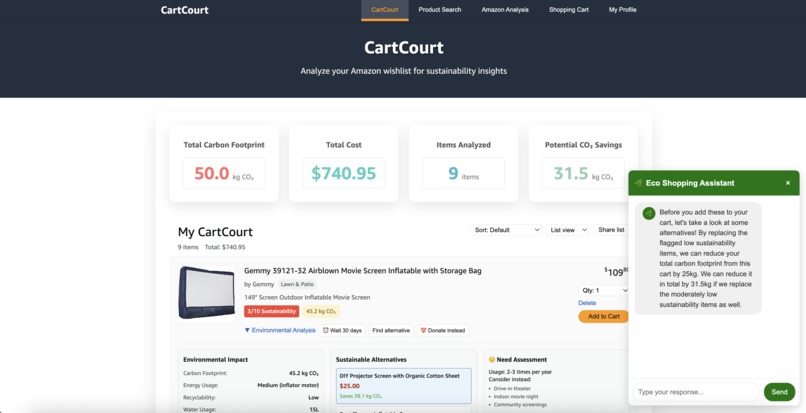Select DIY Projector Screen alternative card
This screenshot has width=806, height=413.
[404, 386]
